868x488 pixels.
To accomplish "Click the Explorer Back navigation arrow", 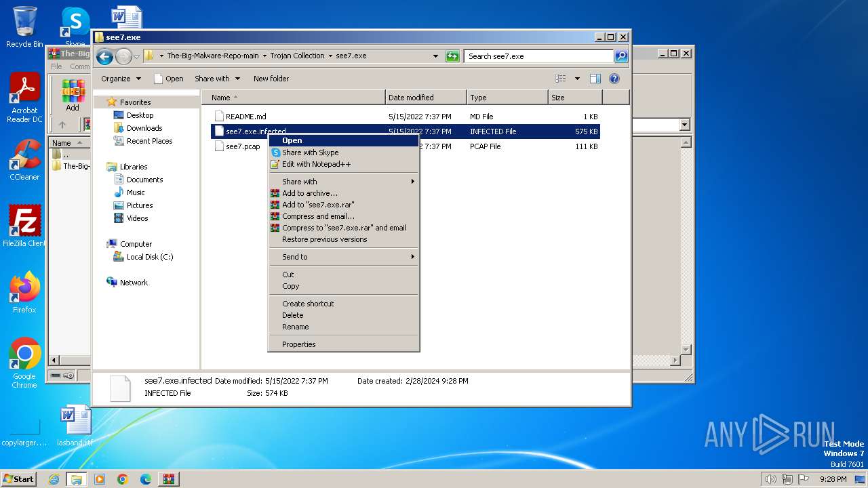I will coord(104,56).
